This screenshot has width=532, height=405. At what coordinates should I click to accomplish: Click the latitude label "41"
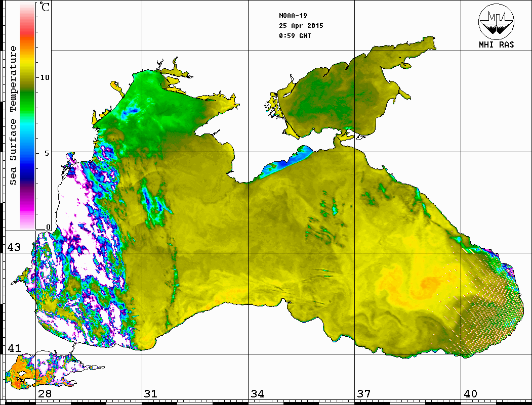pos(14,348)
